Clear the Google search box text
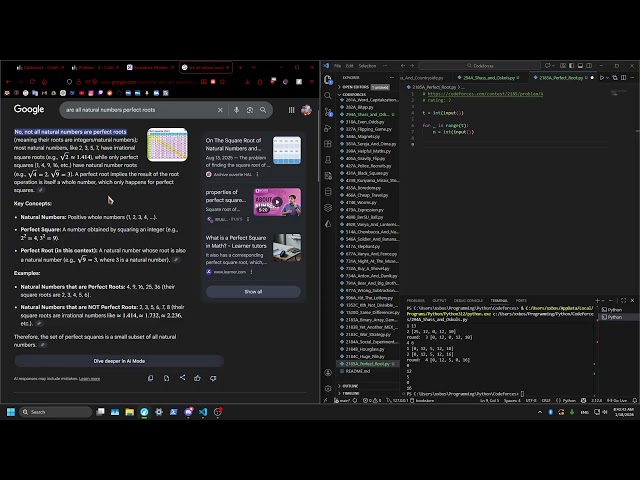The image size is (640, 480). (x=220, y=110)
